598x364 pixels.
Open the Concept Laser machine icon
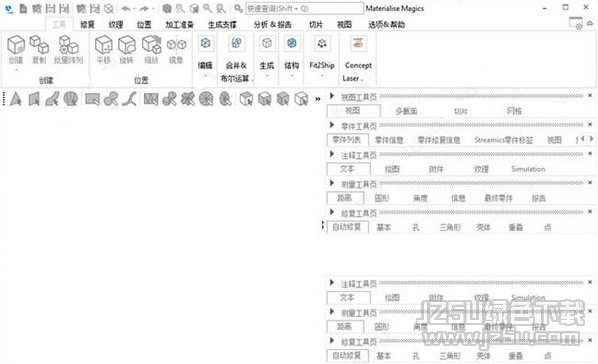click(358, 43)
